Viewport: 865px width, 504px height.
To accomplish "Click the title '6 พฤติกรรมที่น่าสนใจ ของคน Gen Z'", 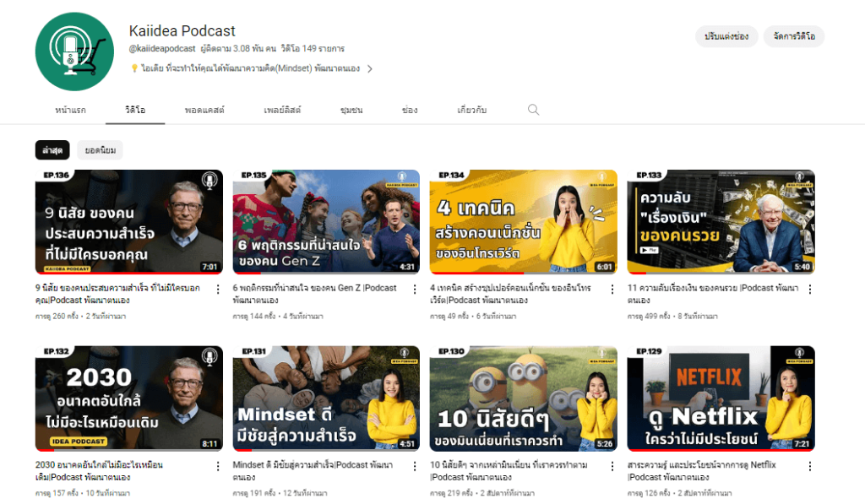I will (314, 294).
